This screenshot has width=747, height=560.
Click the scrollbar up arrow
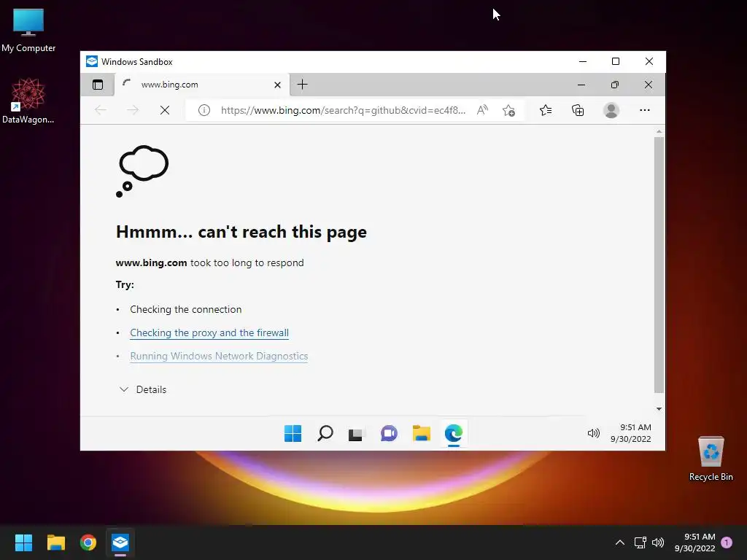[659, 131]
